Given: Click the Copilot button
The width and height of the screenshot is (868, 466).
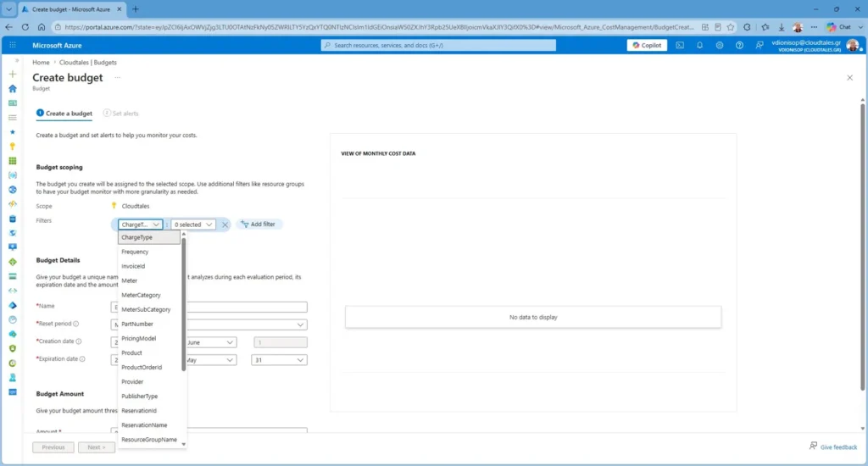Looking at the screenshot, I should [x=647, y=46].
